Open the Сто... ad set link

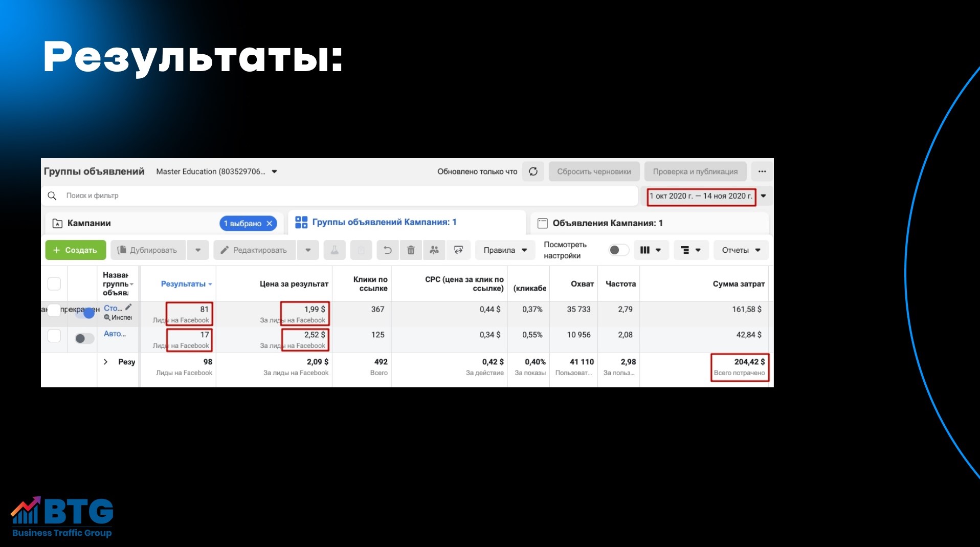tap(113, 308)
